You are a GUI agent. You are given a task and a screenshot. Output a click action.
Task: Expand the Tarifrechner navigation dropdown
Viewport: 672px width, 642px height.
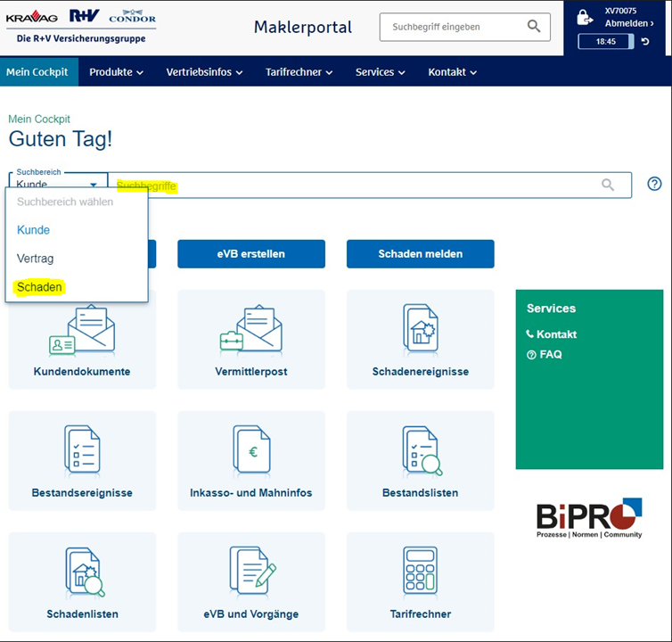point(299,72)
